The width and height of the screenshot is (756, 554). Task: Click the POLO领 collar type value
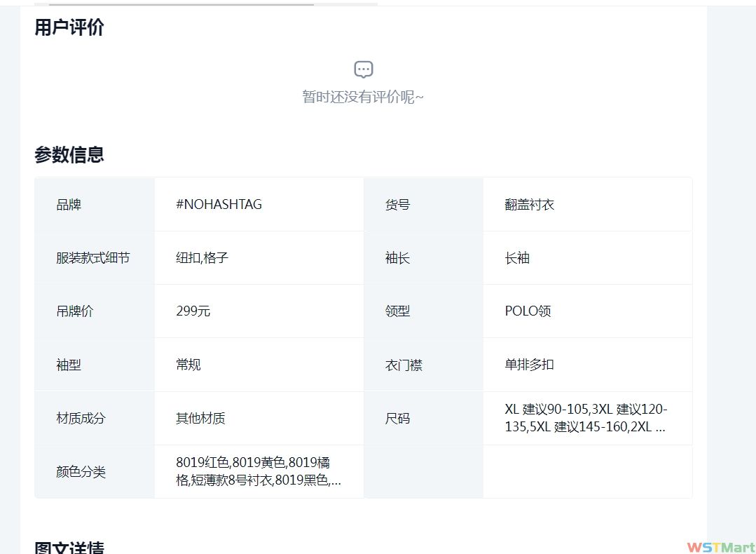[528, 311]
